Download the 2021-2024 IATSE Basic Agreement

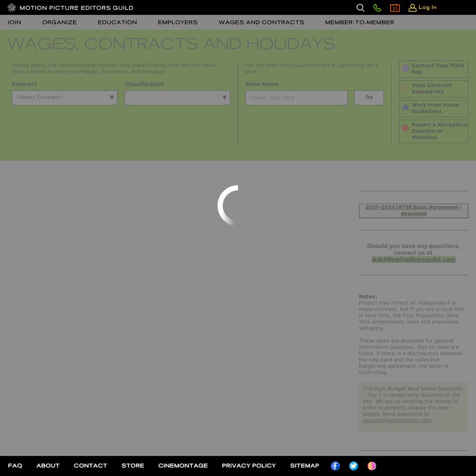413,210
